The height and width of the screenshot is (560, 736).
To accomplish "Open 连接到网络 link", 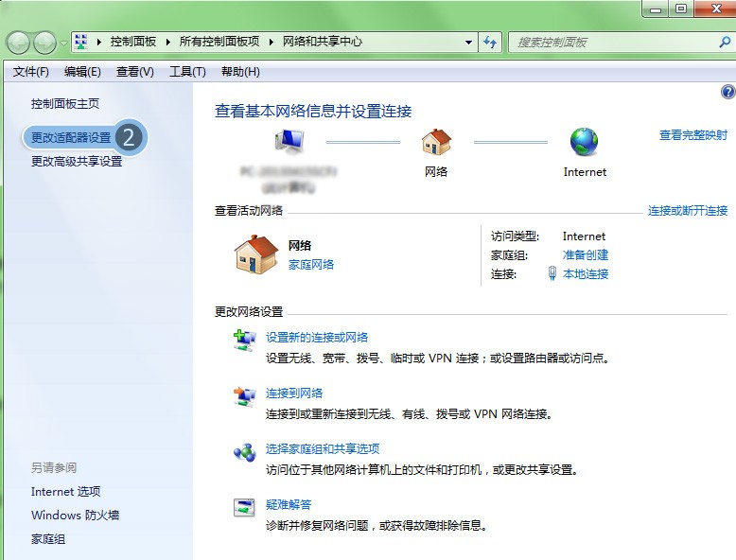I will (x=294, y=394).
